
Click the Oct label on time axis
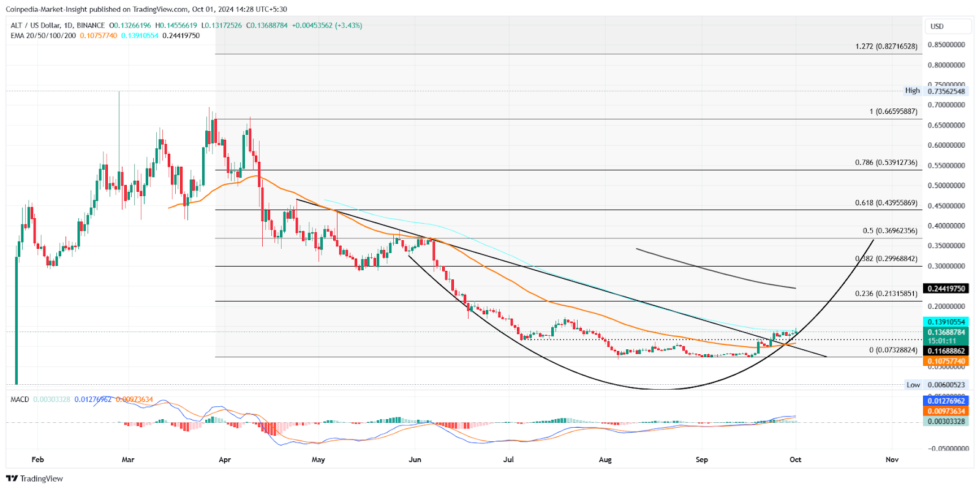coord(796,460)
